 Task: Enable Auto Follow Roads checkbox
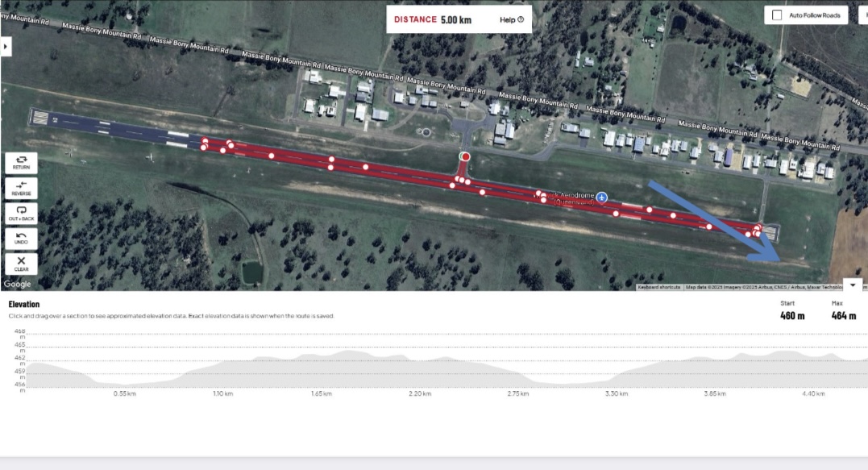[x=777, y=15]
